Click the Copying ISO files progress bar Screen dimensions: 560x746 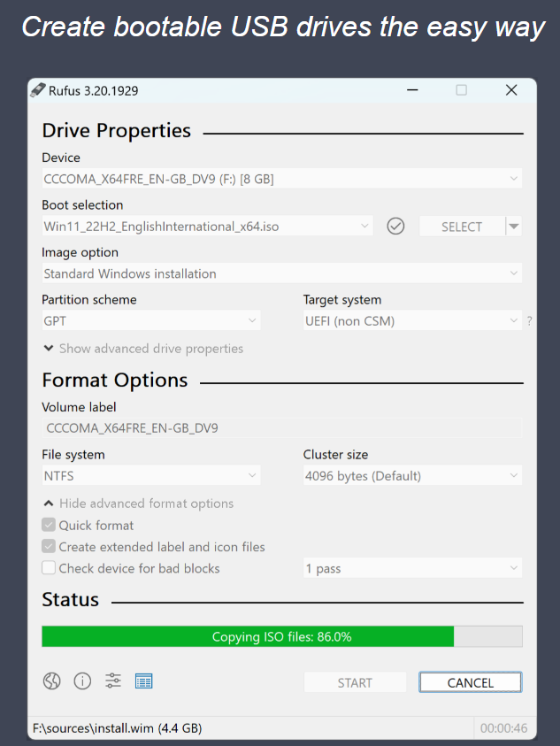click(x=281, y=636)
